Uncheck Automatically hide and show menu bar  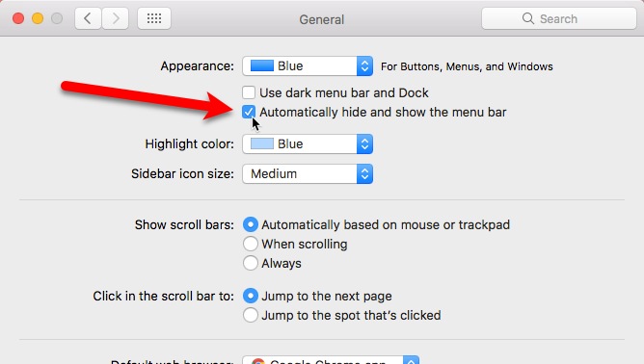click(249, 112)
